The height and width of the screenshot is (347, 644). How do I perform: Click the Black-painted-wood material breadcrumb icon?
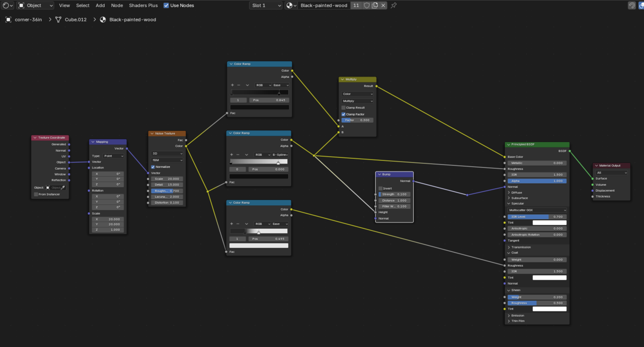coord(103,20)
